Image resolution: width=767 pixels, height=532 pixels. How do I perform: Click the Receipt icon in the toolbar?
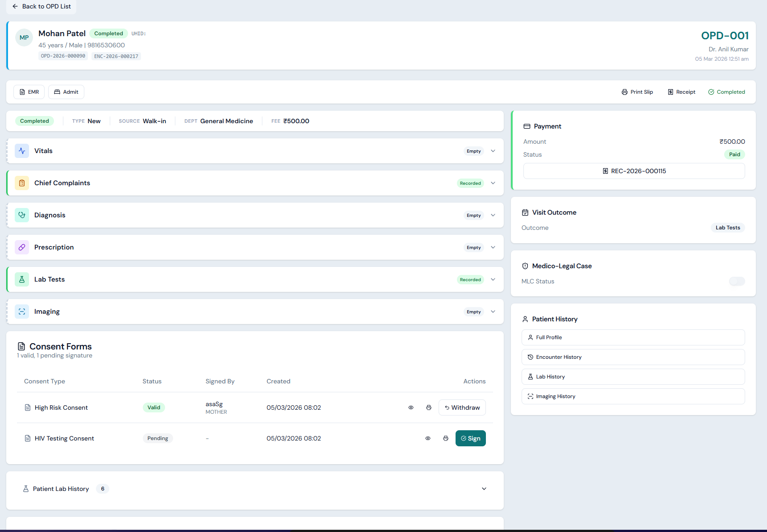click(671, 91)
